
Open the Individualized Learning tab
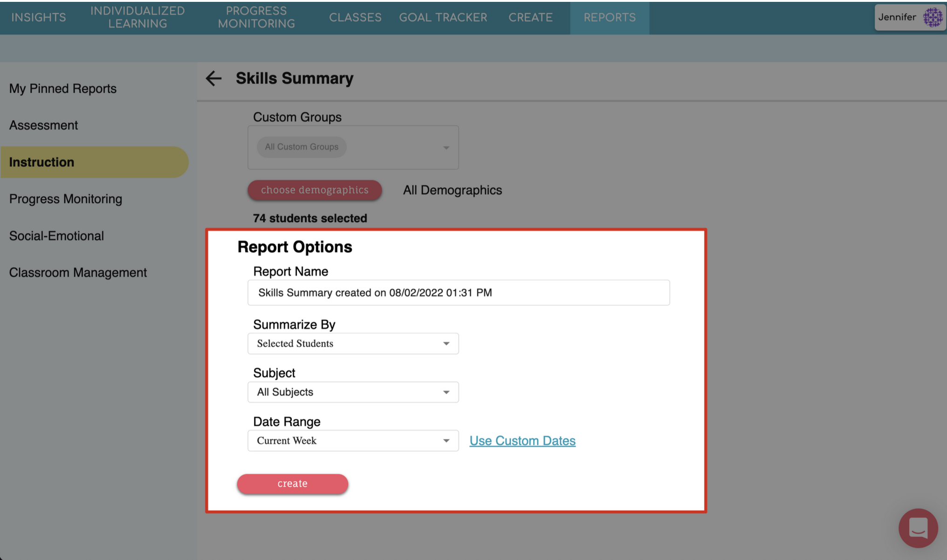point(137,18)
